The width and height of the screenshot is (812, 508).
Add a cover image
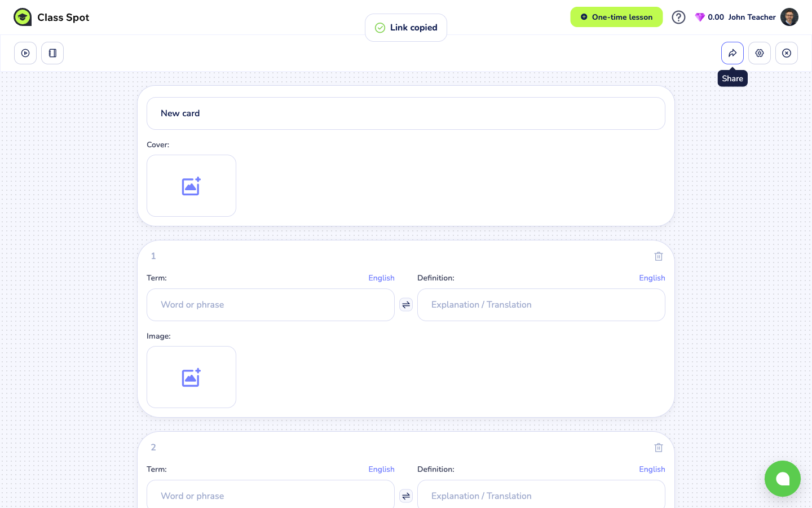click(x=191, y=186)
